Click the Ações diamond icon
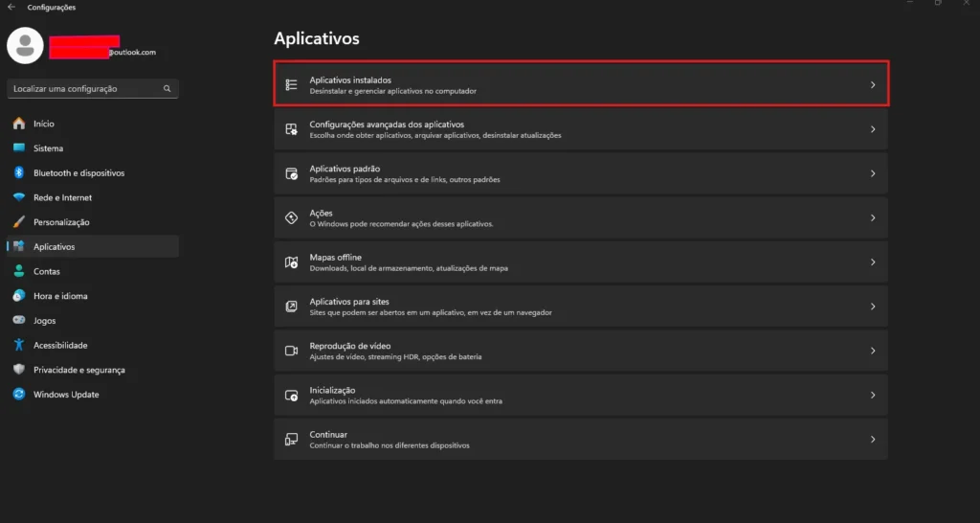The width and height of the screenshot is (980, 523). (291, 217)
